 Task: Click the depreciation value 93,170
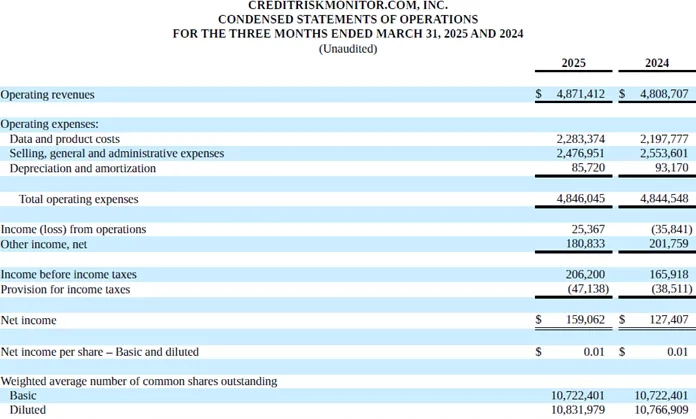(x=672, y=167)
